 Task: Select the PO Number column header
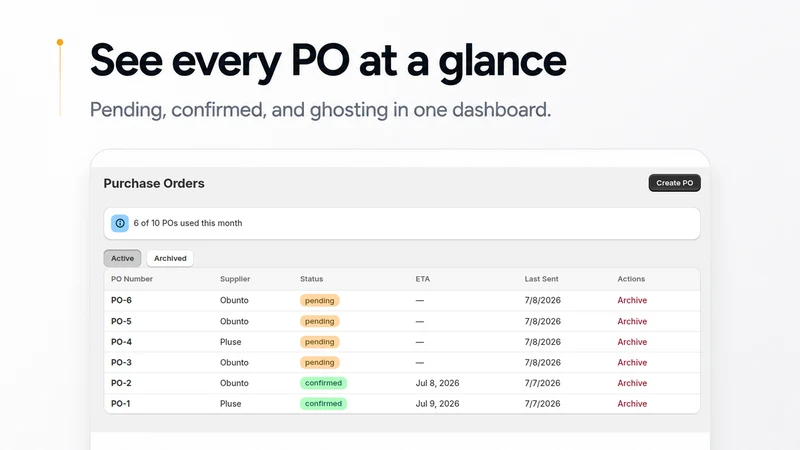tap(132, 279)
